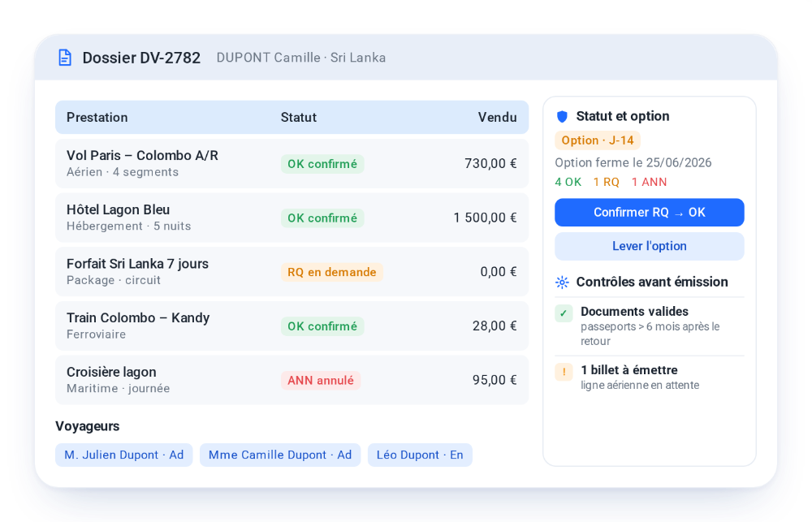Click the 95,00 € amount
The image size is (812, 522).
click(495, 380)
